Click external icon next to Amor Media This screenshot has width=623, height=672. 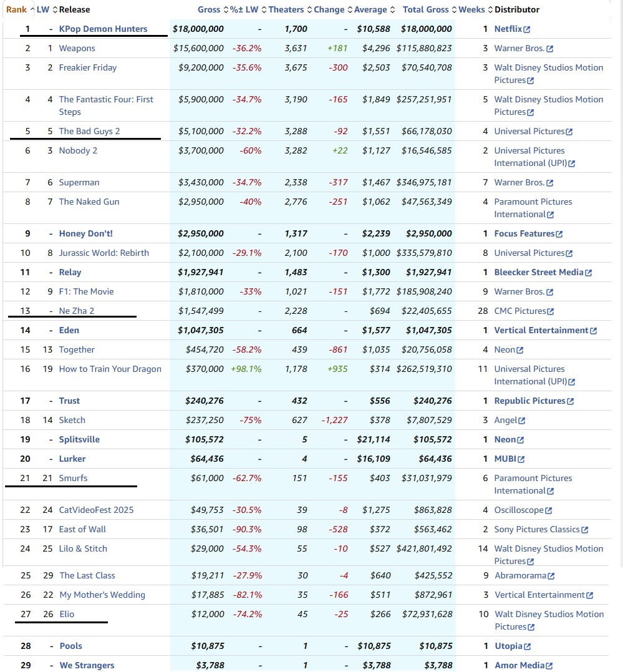tap(549, 666)
